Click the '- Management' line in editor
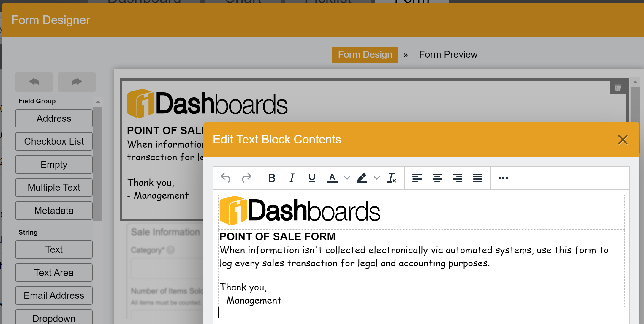 click(x=251, y=300)
